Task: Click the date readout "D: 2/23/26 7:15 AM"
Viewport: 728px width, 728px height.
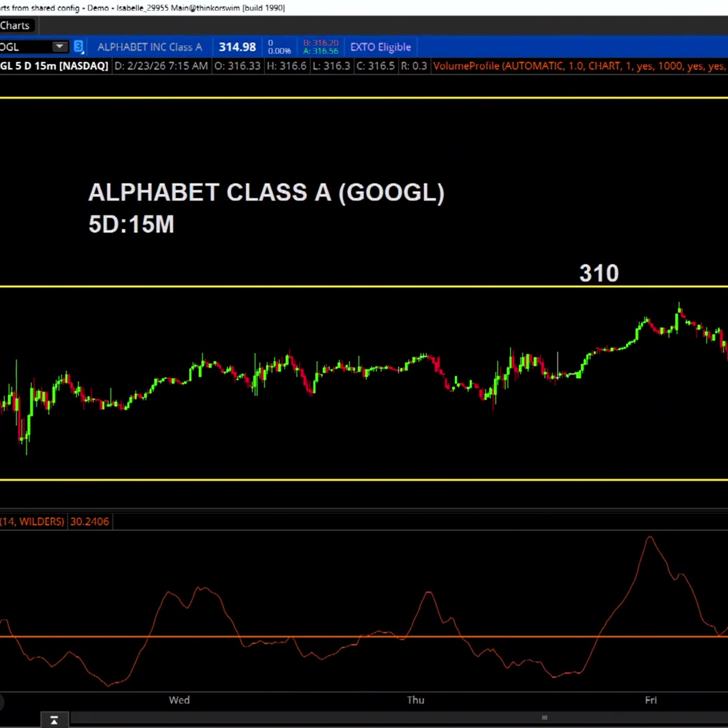Action: [161, 66]
